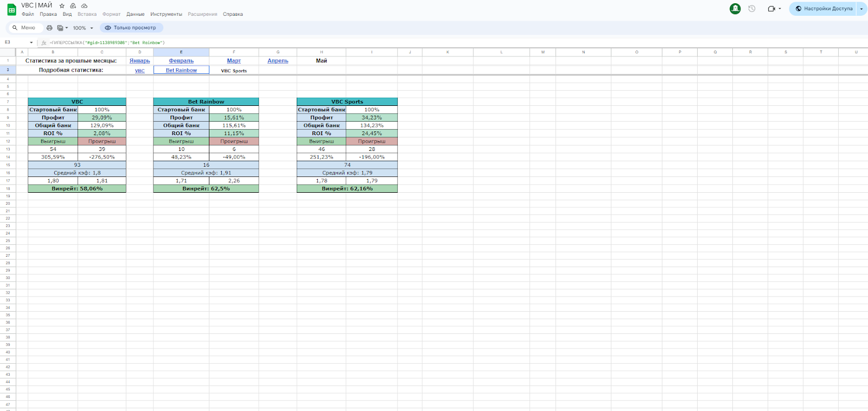
Task: Open the Вставка menu
Action: pos(87,14)
